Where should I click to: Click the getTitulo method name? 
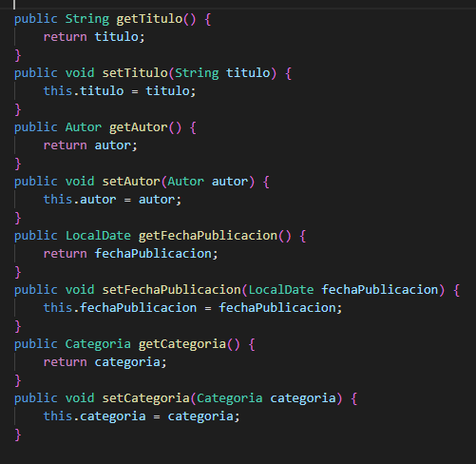tap(149, 19)
